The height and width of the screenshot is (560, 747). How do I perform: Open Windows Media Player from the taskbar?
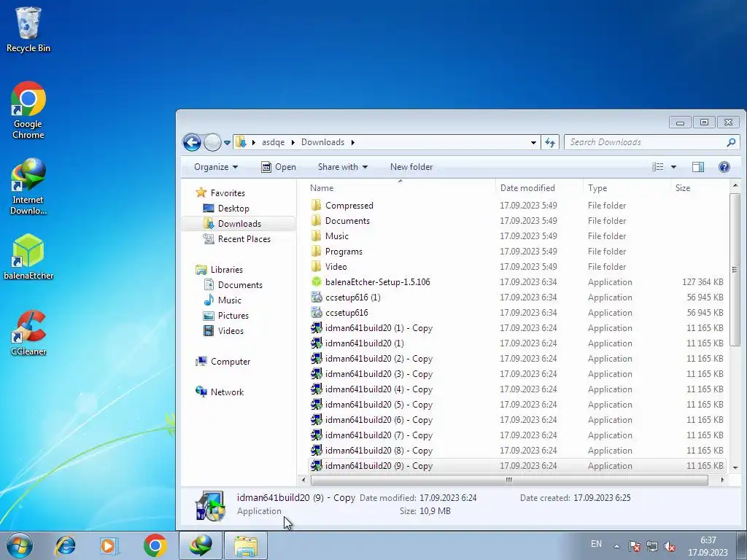(x=109, y=545)
